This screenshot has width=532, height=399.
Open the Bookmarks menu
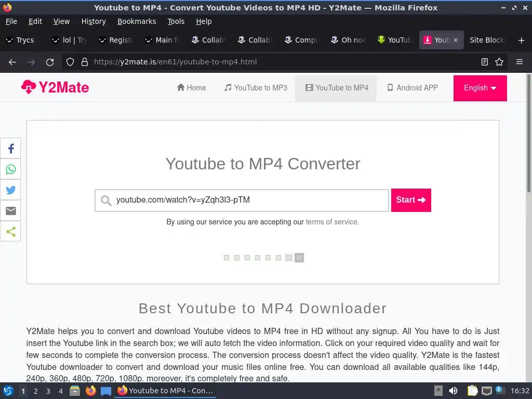[137, 21]
